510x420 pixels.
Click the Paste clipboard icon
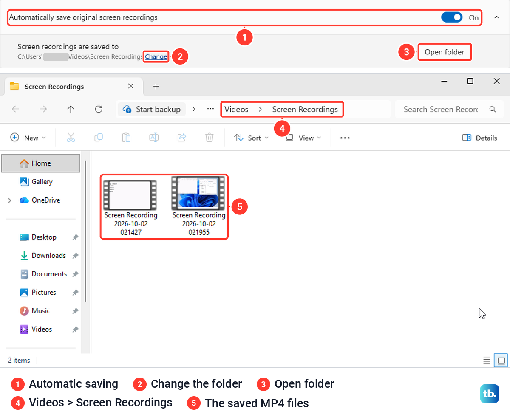[126, 138]
